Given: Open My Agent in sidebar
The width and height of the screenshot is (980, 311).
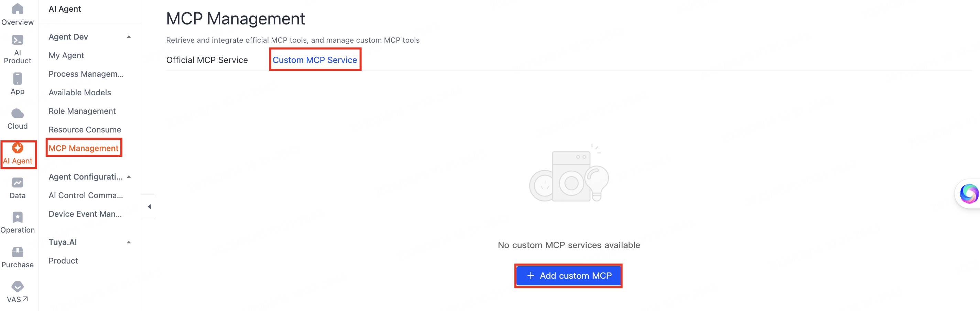Looking at the screenshot, I should tap(66, 56).
